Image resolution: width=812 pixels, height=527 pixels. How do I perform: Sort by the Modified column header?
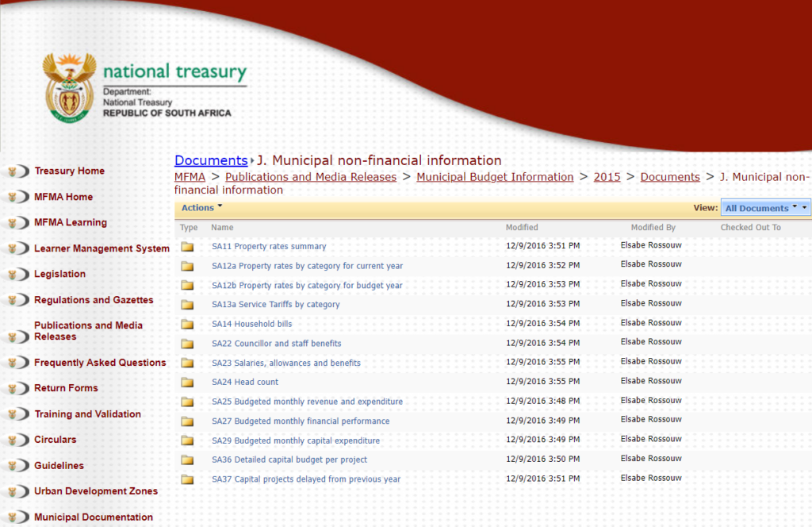(x=522, y=228)
